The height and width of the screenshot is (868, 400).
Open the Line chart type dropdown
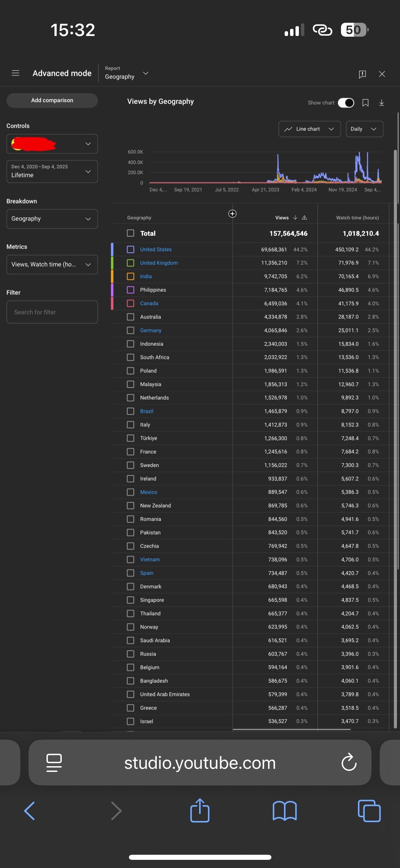tap(309, 129)
